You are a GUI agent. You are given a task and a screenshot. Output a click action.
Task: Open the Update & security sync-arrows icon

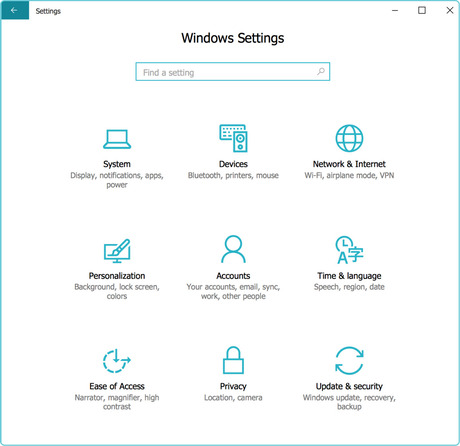(349, 361)
